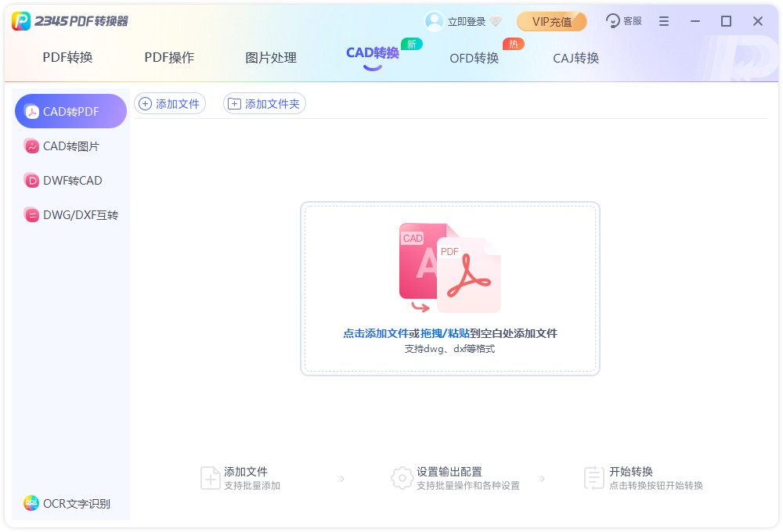Select DWG/DXF互转 in the sidebar
Image resolution: width=783 pixels, height=532 pixels.
pos(71,215)
